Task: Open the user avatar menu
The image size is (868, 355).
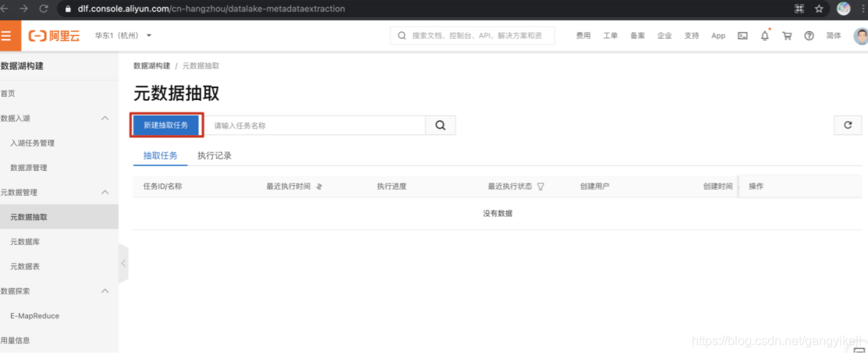Action: tap(861, 37)
